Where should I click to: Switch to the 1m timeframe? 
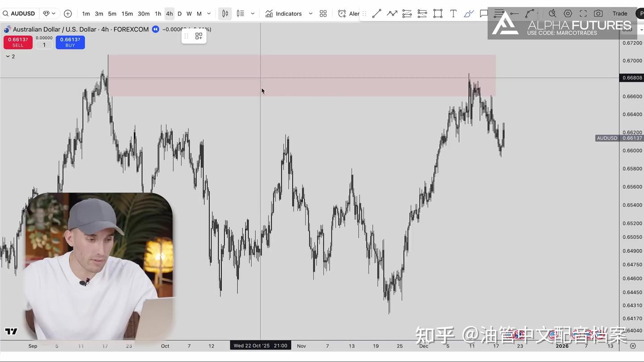(x=86, y=13)
